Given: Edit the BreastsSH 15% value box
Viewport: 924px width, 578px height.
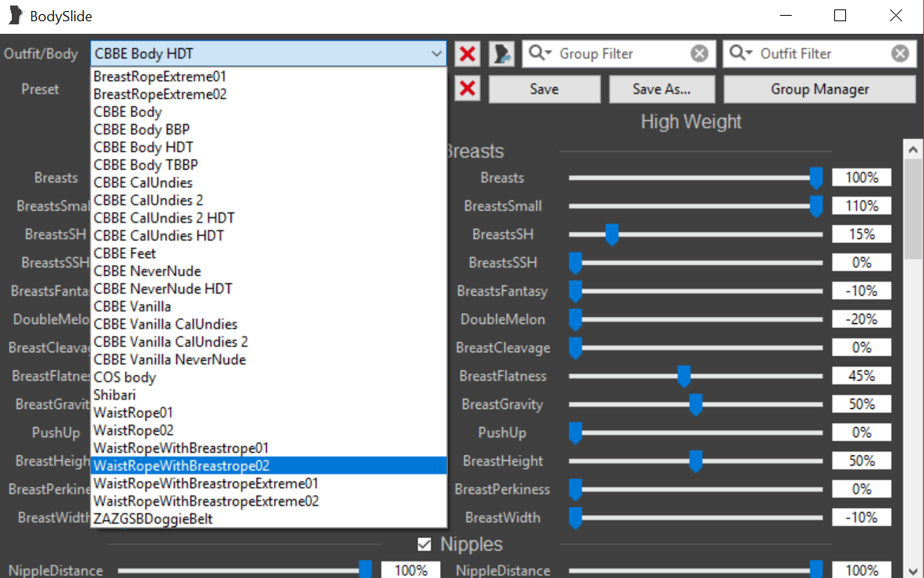Looking at the screenshot, I should 862,234.
